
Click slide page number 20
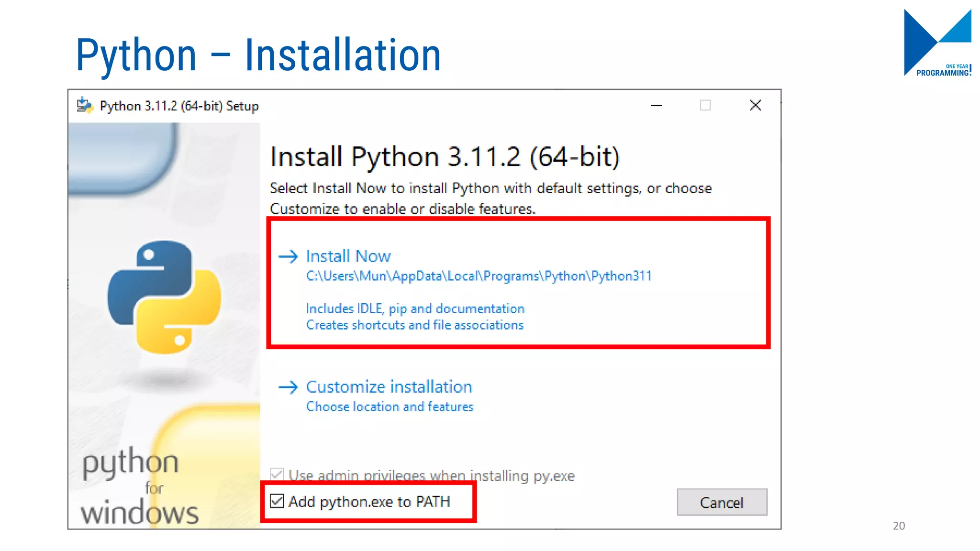[899, 526]
